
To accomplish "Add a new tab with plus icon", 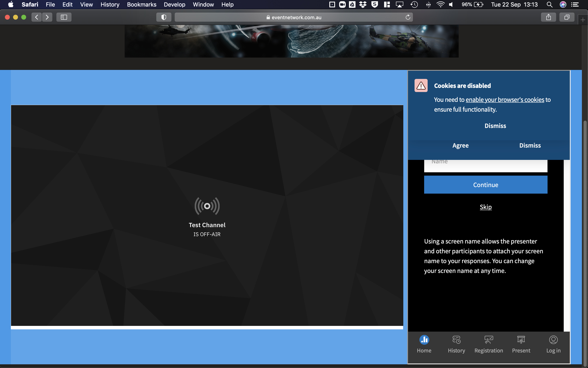I will (x=583, y=20).
